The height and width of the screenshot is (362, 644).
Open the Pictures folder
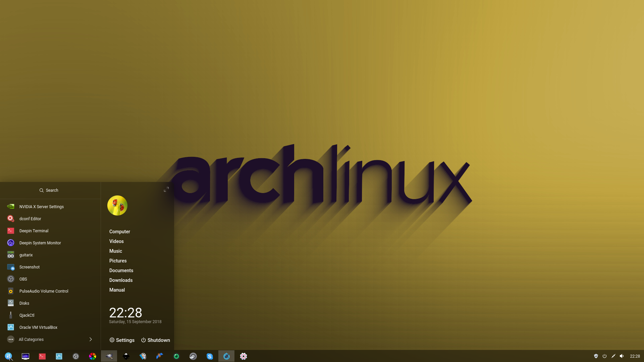click(118, 261)
